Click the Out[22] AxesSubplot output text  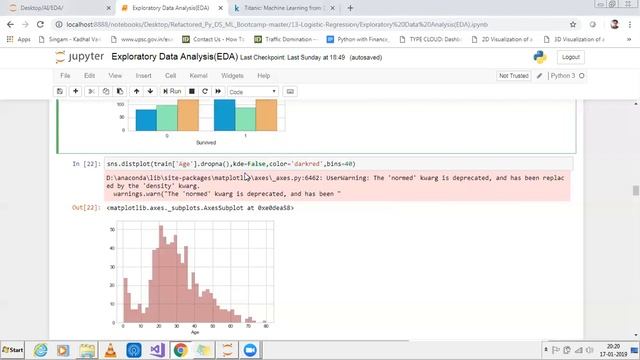click(x=200, y=208)
